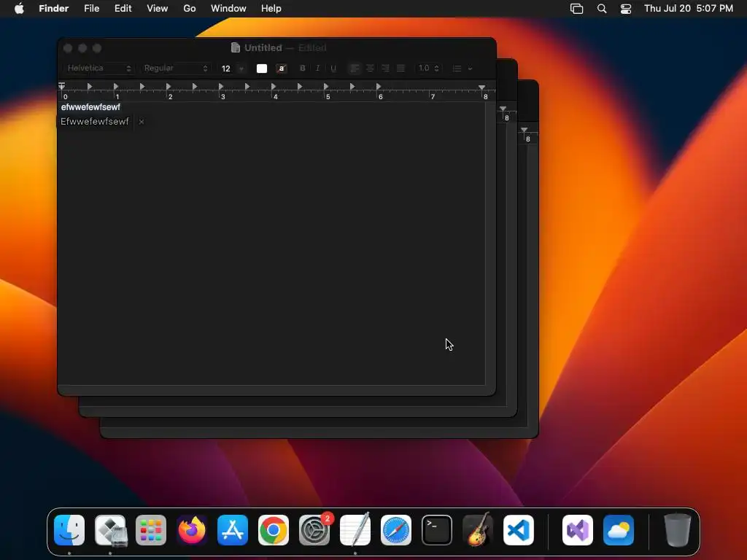Open the Edit menu

[123, 8]
